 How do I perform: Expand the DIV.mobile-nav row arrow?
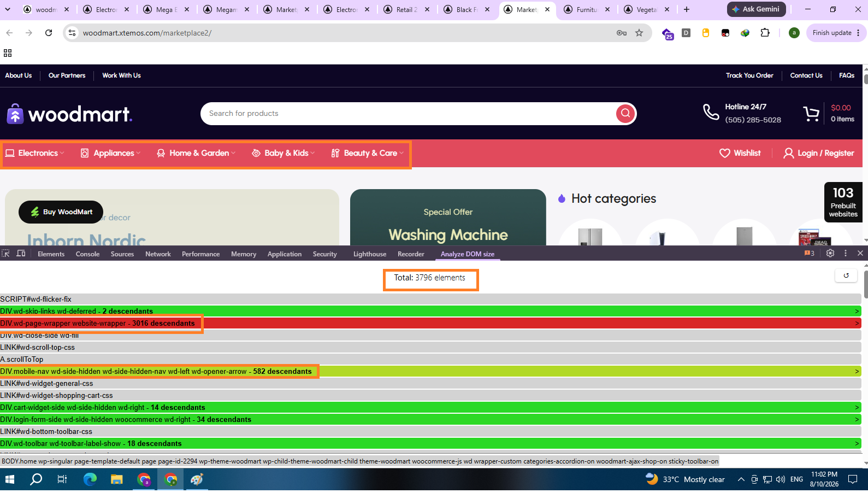coord(857,372)
